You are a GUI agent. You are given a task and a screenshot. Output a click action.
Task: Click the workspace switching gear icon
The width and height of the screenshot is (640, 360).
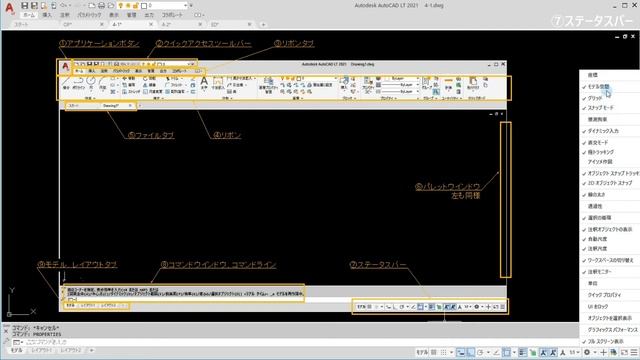(587, 352)
